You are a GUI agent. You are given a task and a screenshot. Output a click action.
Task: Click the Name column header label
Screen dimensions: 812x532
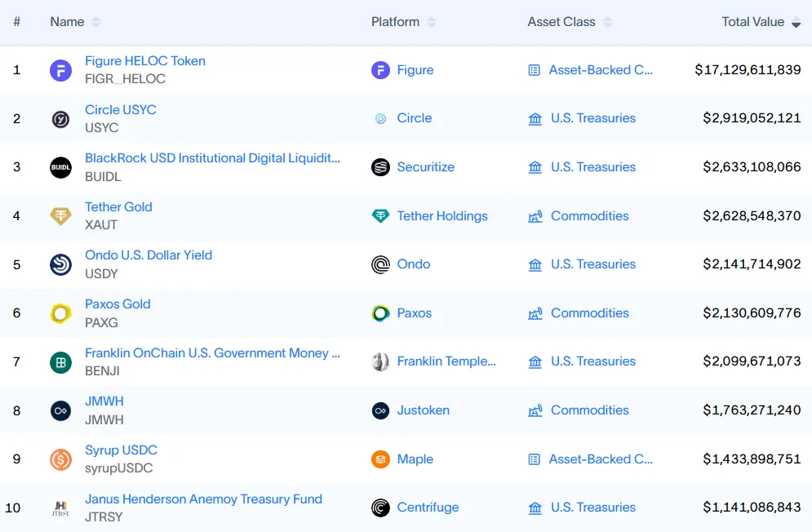point(67,22)
